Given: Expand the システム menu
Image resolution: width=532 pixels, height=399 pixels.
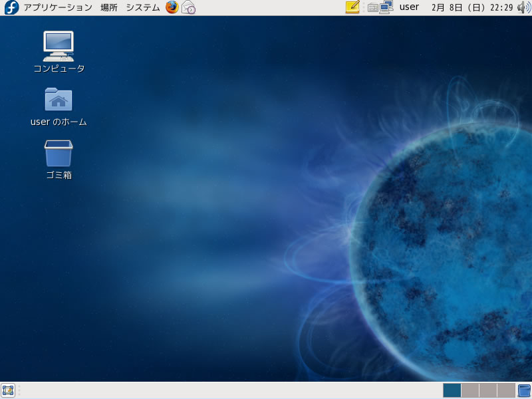Looking at the screenshot, I should (143, 7).
